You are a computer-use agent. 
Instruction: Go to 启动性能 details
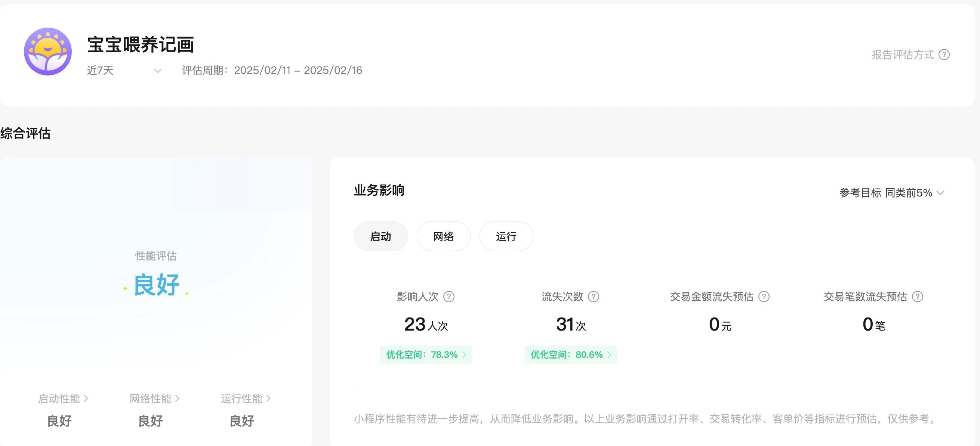click(63, 399)
